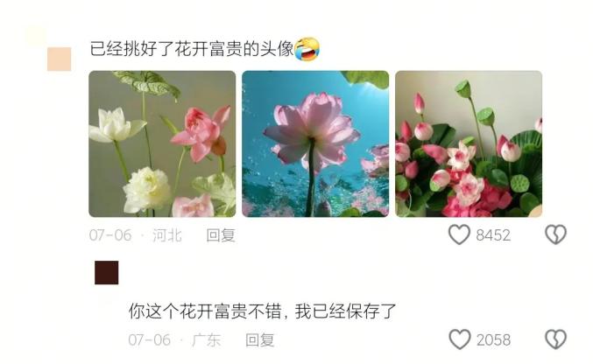Click 回复 under the 河北 comment
The height and width of the screenshot is (364, 593).
tap(221, 235)
